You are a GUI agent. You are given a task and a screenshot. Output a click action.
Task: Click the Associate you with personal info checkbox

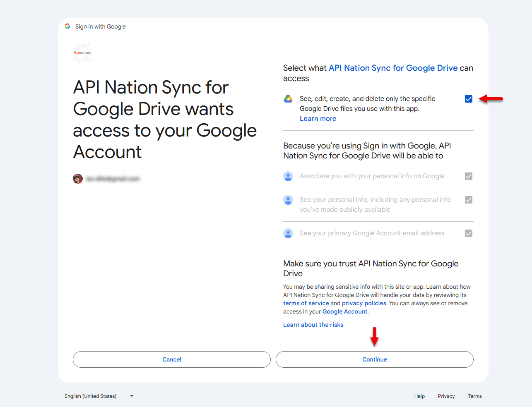[469, 176]
